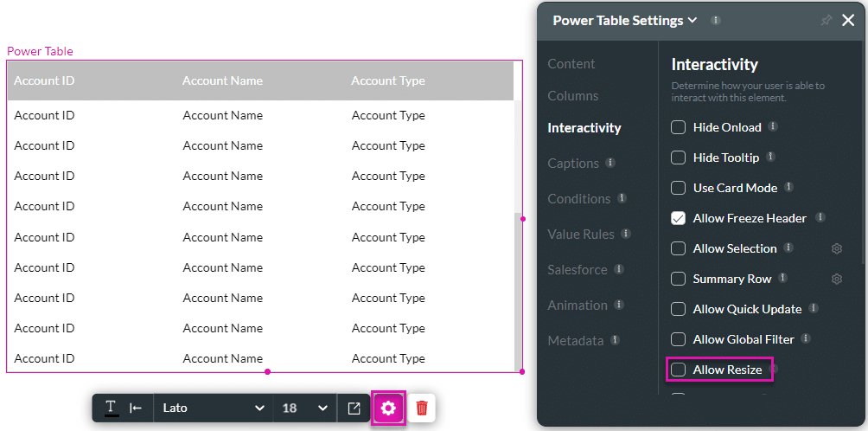
Task: Open the font size 18 dropdown
Action: coord(305,408)
